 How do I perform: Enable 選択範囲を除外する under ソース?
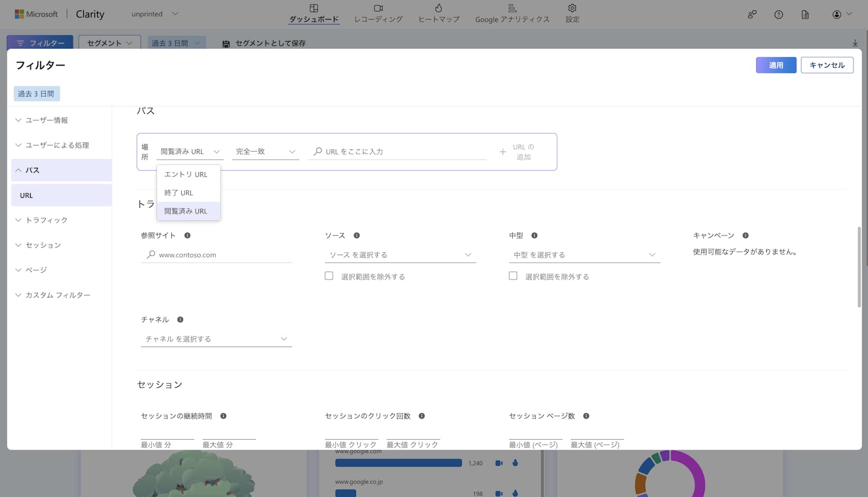(x=329, y=276)
